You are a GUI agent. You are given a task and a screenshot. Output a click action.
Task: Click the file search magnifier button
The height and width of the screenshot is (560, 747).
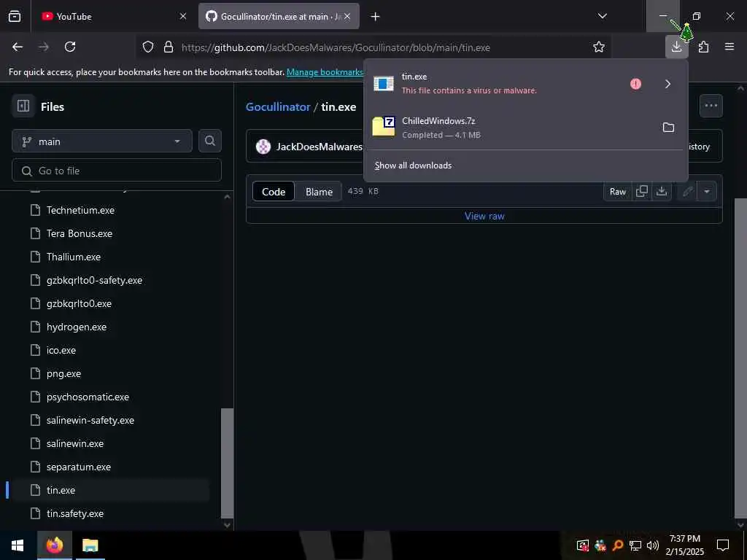point(210,141)
